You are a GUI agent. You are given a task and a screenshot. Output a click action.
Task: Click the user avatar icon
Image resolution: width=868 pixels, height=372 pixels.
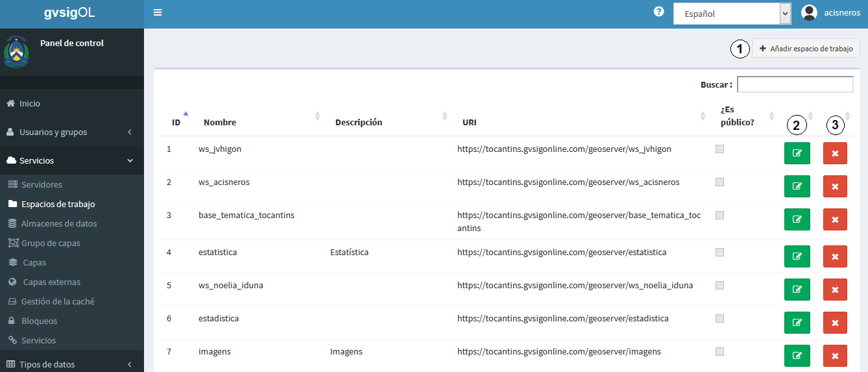point(809,12)
